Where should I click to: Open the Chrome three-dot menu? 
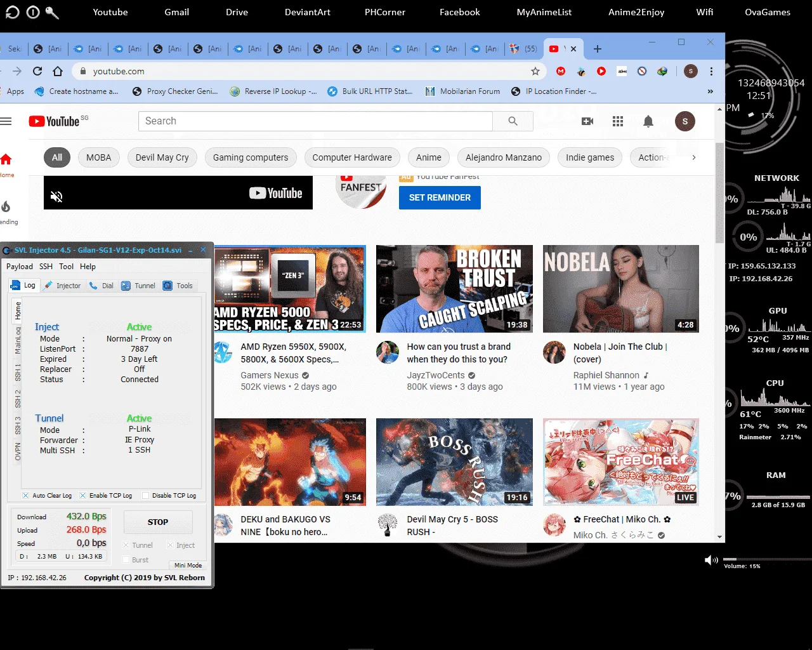tap(712, 71)
